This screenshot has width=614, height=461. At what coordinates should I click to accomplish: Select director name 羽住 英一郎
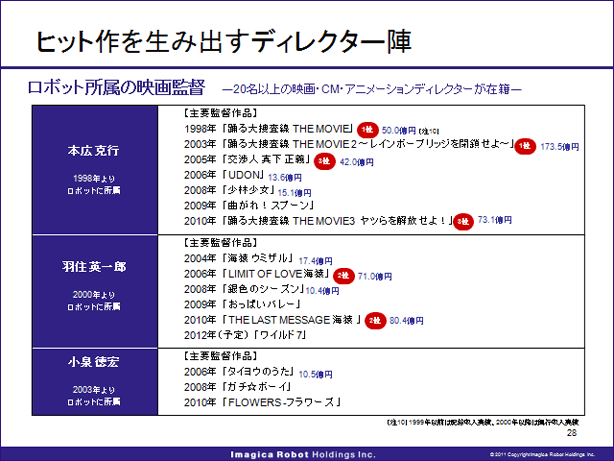coord(94,267)
